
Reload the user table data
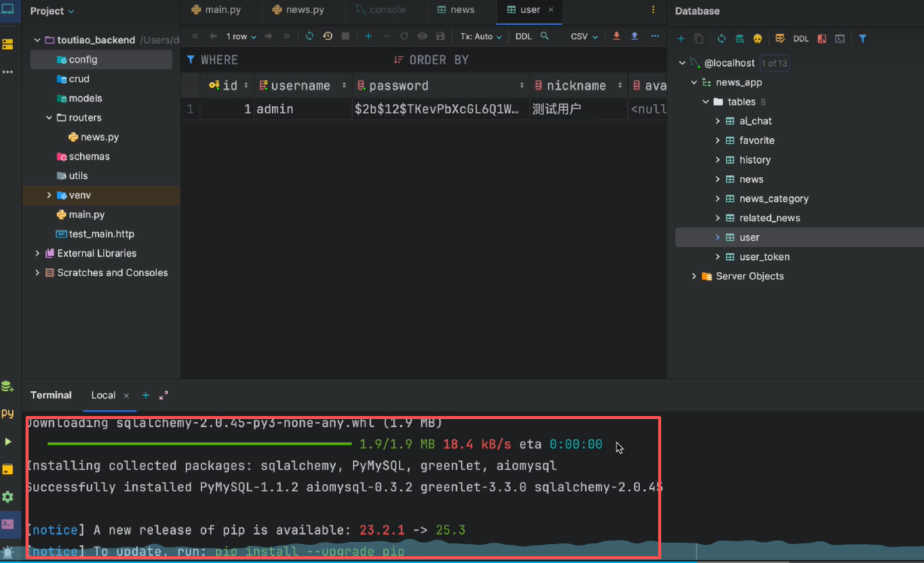tap(310, 36)
